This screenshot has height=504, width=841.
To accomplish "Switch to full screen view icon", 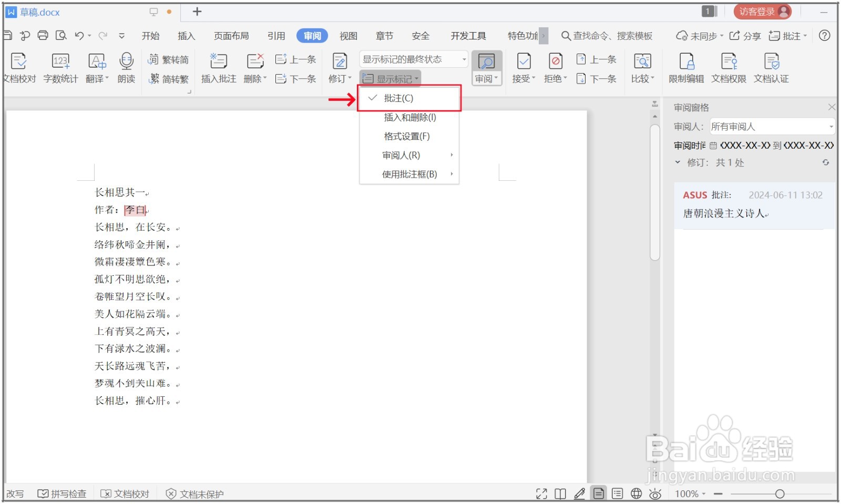I will 541,493.
